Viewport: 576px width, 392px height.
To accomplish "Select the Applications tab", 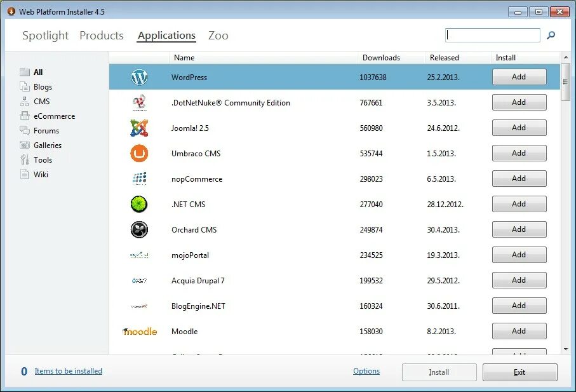I will coord(166,36).
